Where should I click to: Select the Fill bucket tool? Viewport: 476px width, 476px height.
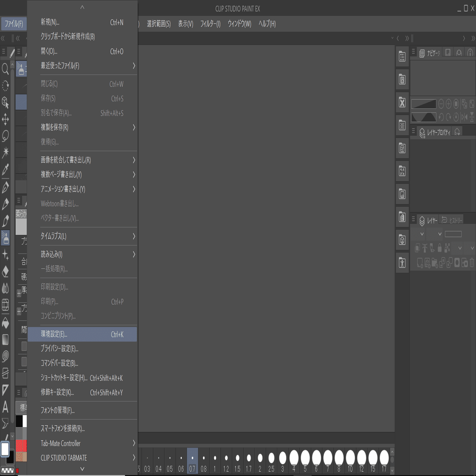pos(5,323)
